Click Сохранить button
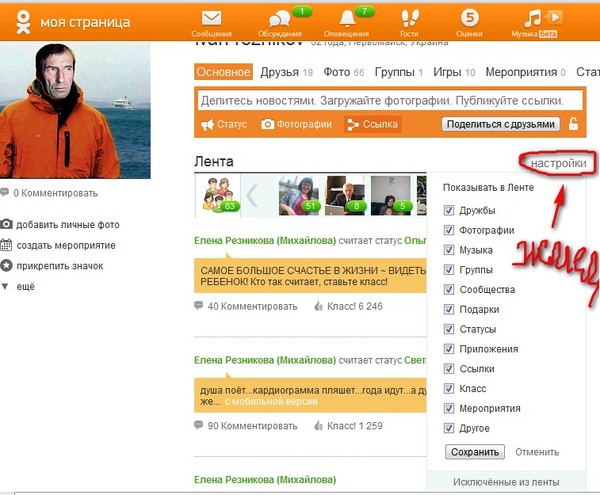600x495 pixels. [x=474, y=452]
